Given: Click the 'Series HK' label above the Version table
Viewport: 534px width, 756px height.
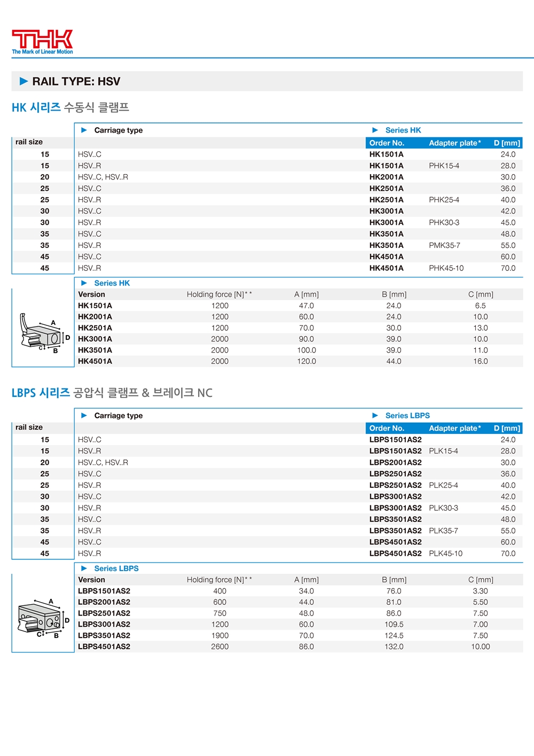Looking at the screenshot, I should tap(112, 283).
